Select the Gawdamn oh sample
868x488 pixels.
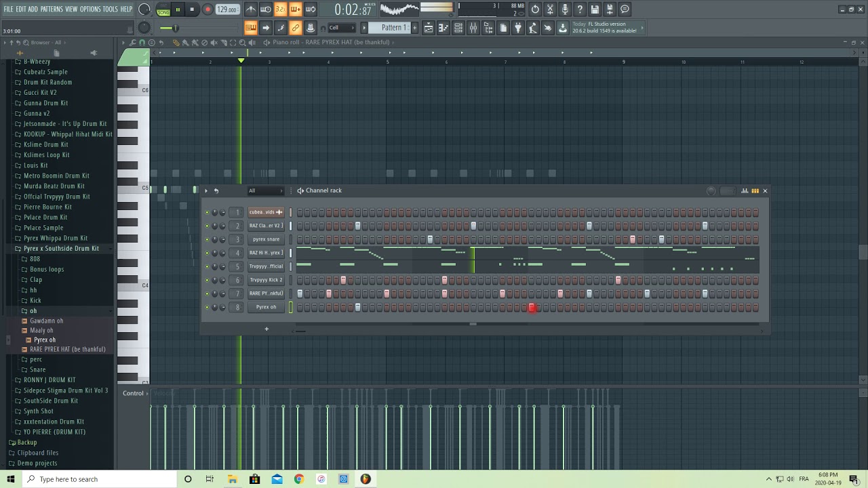pyautogui.click(x=46, y=321)
